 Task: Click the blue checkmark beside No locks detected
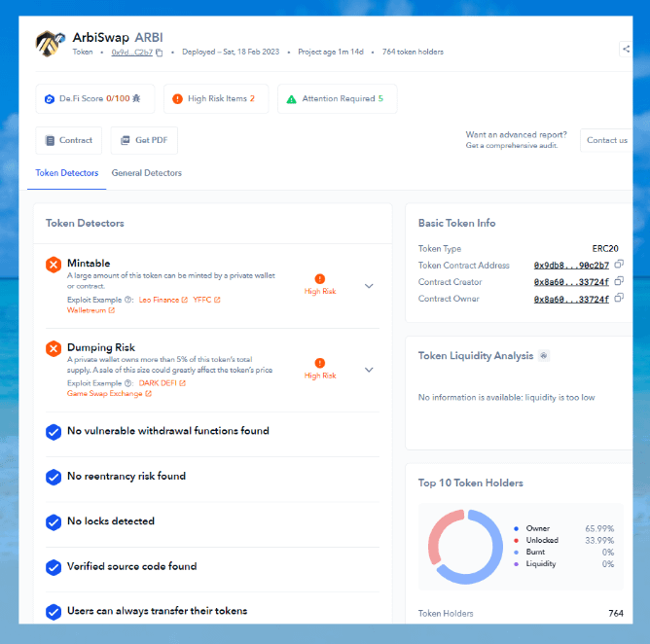pyautogui.click(x=54, y=522)
